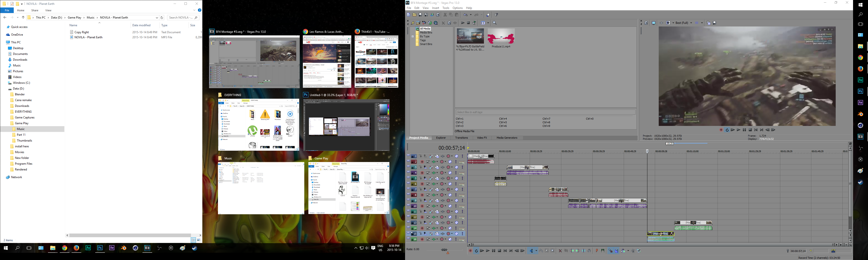Select the Zoom Edit tool in timeline toolbar
Screen dimensions: 868x260
[553, 251]
